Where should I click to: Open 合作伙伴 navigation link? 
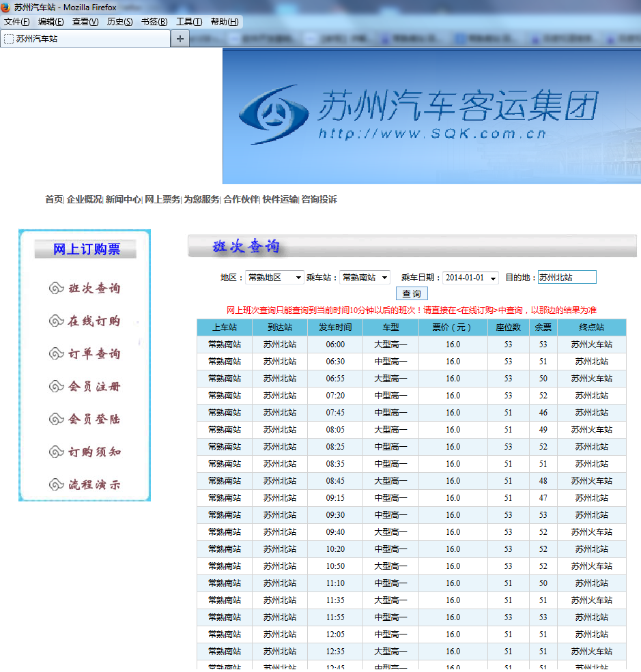click(242, 199)
